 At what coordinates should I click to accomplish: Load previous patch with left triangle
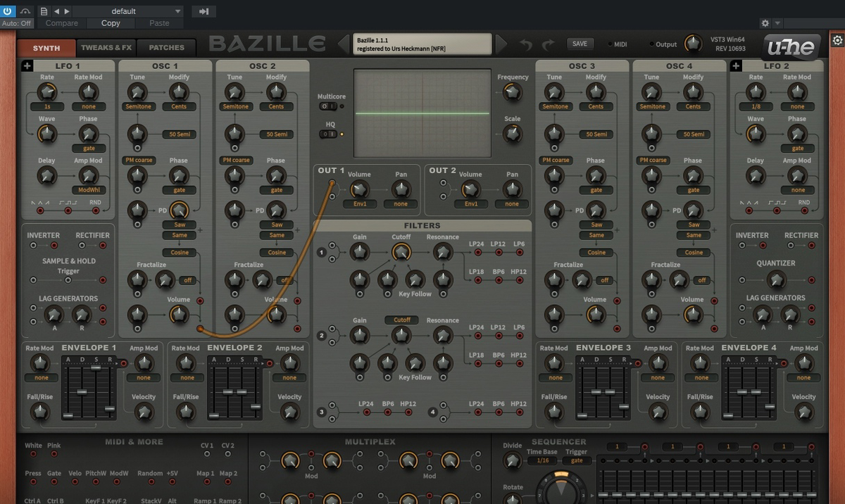click(343, 44)
